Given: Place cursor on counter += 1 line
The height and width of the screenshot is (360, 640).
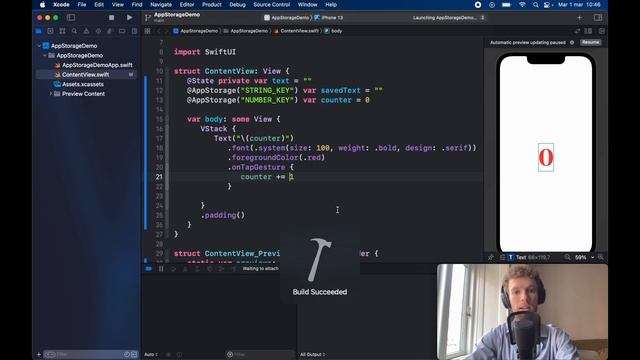Looking at the screenshot, I should 267,177.
